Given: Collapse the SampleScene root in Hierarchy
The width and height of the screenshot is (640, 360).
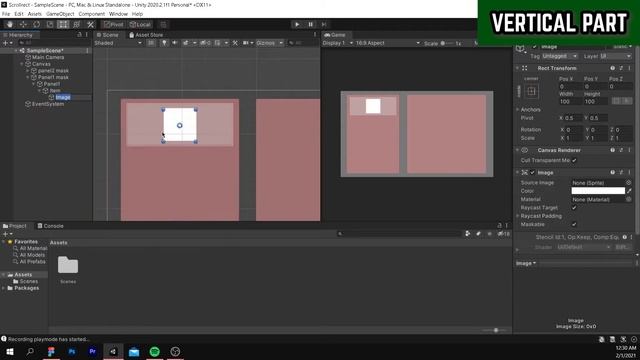Looking at the screenshot, I should click(x=16, y=51).
